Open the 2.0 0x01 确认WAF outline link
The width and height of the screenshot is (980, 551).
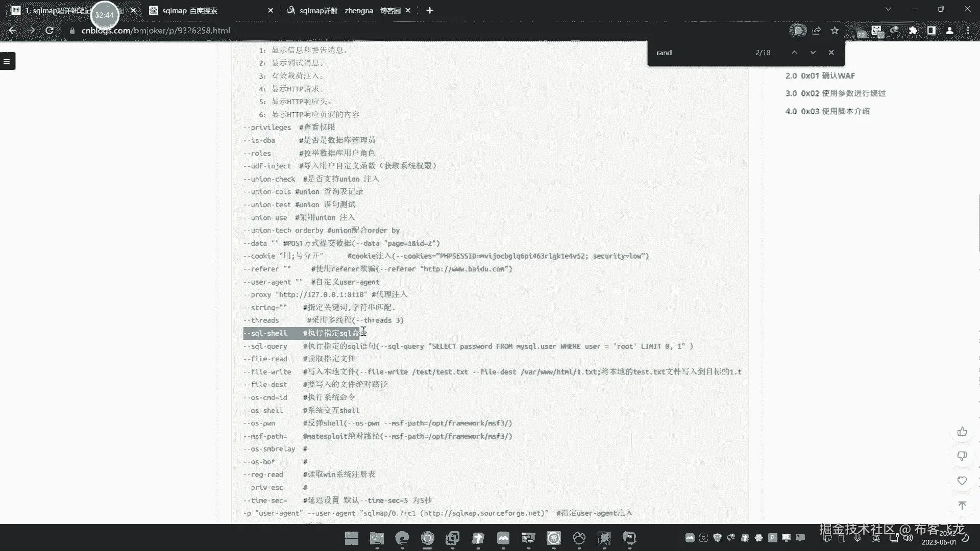click(x=820, y=76)
